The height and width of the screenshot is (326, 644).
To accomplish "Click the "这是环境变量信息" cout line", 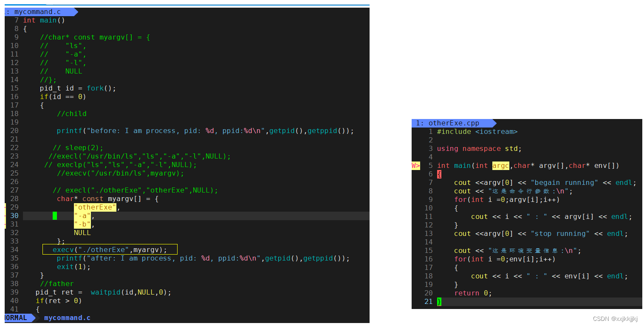I will [x=517, y=250].
